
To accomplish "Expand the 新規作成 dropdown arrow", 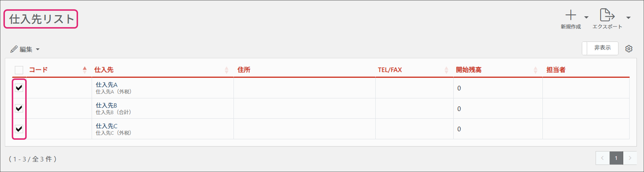I will pos(586,18).
